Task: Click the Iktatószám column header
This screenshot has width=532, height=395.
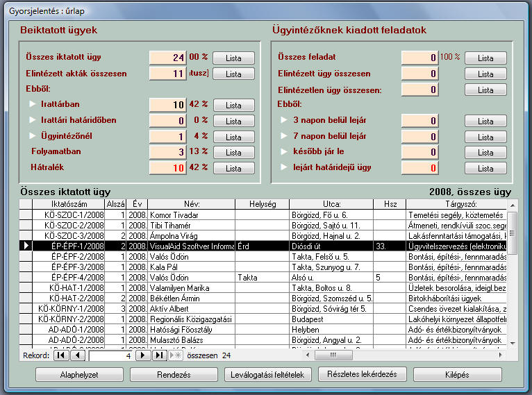Action: [x=69, y=204]
